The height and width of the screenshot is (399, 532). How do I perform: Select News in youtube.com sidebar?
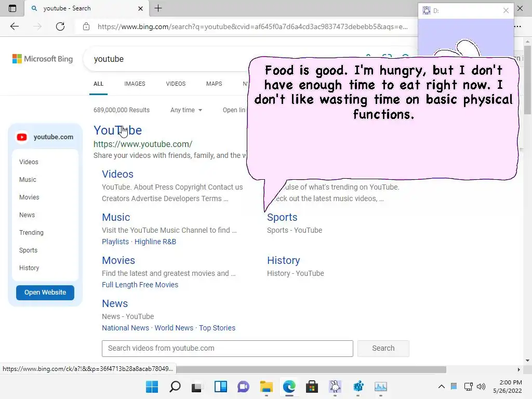[x=27, y=215]
